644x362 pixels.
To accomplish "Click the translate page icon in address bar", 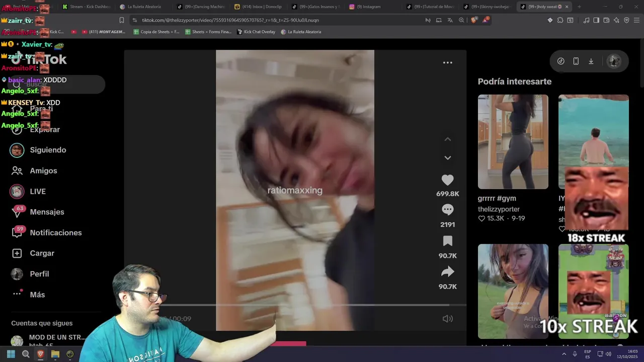I will click(x=450, y=20).
